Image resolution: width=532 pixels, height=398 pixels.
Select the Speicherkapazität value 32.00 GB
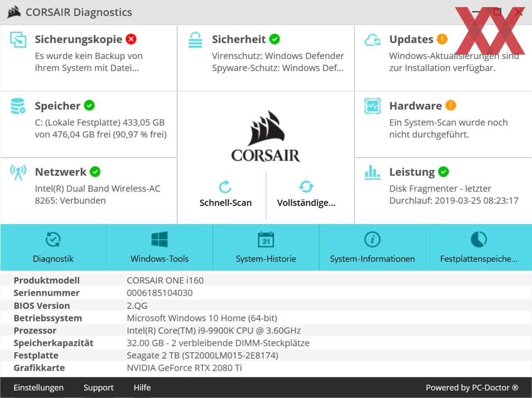pyautogui.click(x=218, y=343)
